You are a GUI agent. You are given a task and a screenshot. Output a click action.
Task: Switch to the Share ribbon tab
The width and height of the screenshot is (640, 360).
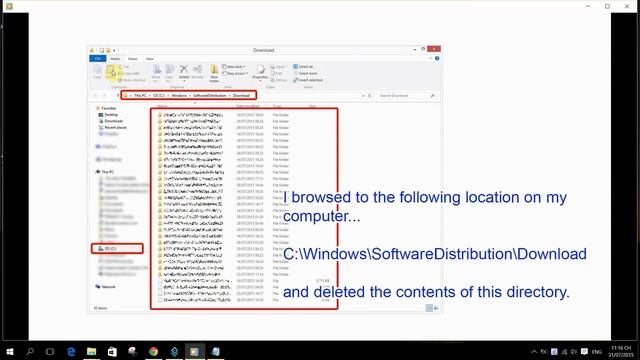tap(133, 59)
